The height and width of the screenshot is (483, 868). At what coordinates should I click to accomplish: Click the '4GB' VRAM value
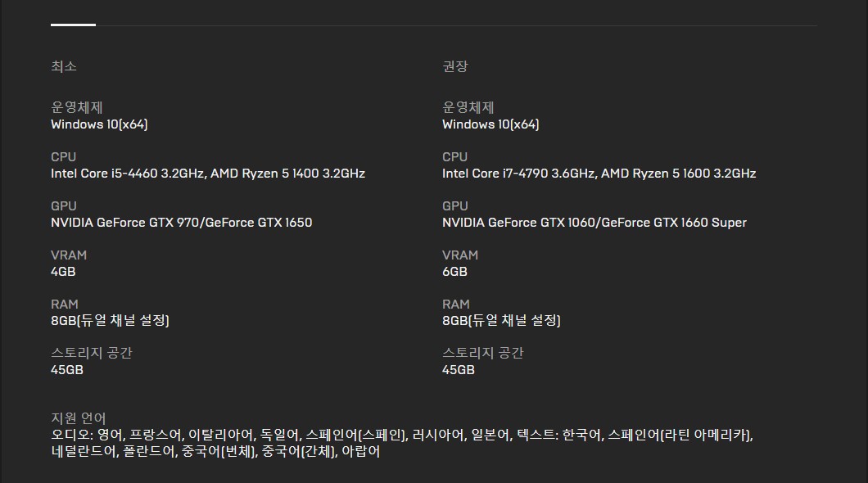point(63,272)
